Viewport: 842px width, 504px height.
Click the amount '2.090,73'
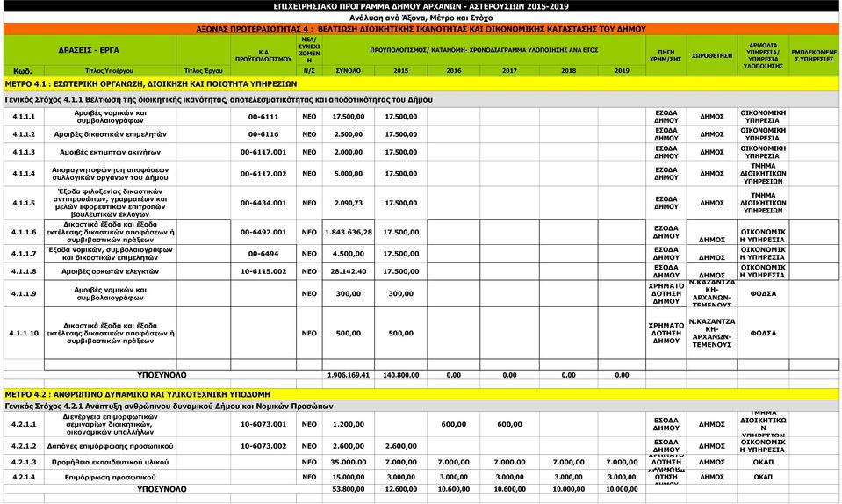349,203
